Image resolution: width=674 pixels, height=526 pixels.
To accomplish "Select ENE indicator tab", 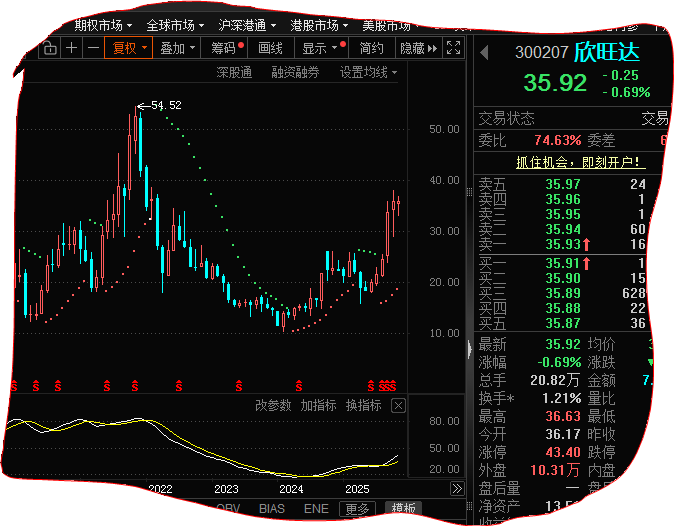I will [316, 509].
